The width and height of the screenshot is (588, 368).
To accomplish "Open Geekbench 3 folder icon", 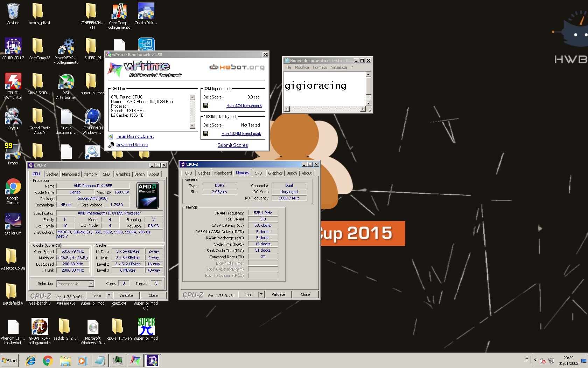I will (x=40, y=304).
